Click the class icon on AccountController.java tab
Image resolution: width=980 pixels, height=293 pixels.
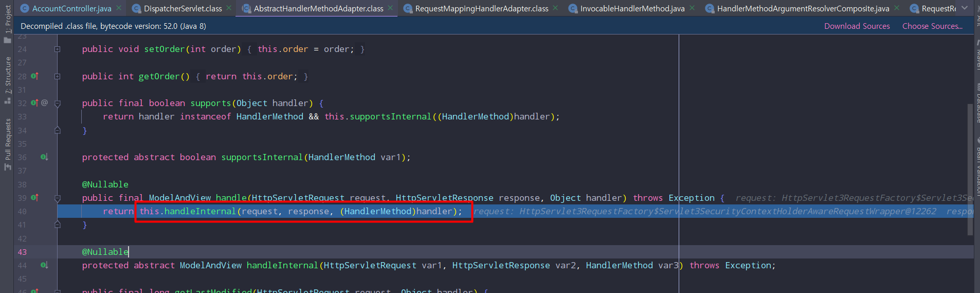click(24, 8)
